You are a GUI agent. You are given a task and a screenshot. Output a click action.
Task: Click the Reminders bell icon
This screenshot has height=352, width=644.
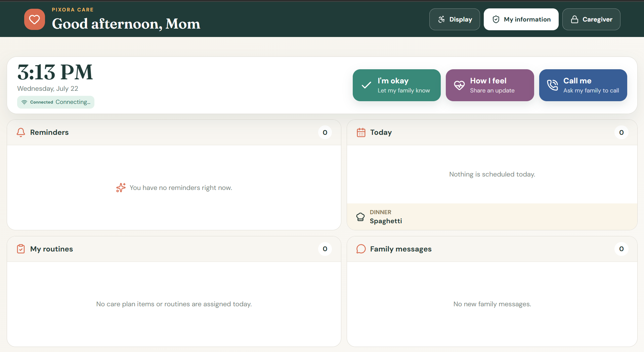pos(21,132)
